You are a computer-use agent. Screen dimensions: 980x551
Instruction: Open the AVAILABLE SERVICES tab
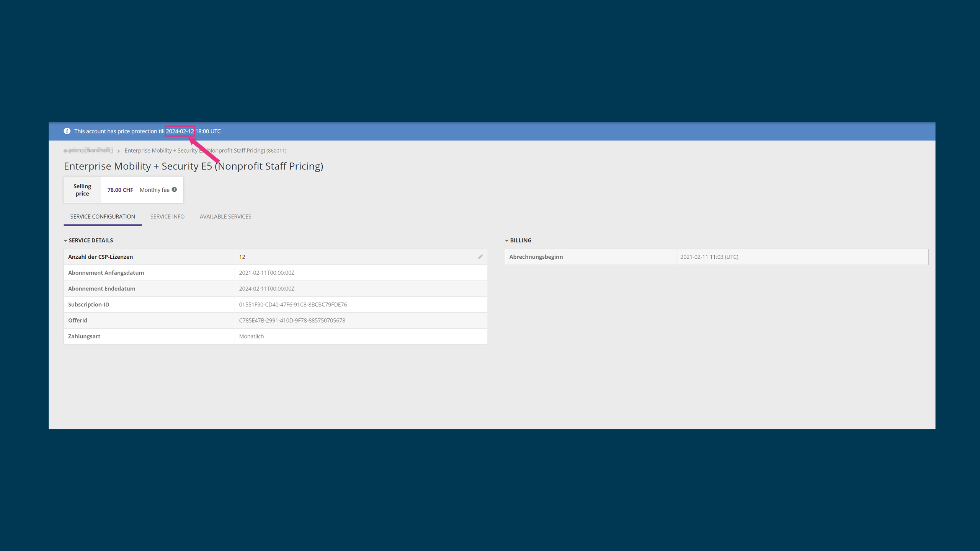tap(225, 217)
